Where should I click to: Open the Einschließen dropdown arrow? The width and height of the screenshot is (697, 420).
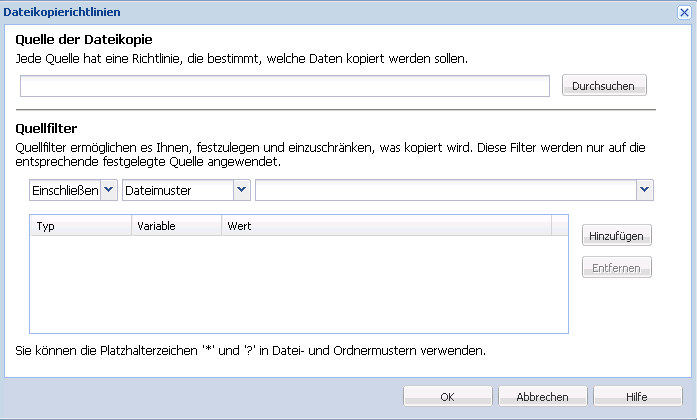pos(109,190)
